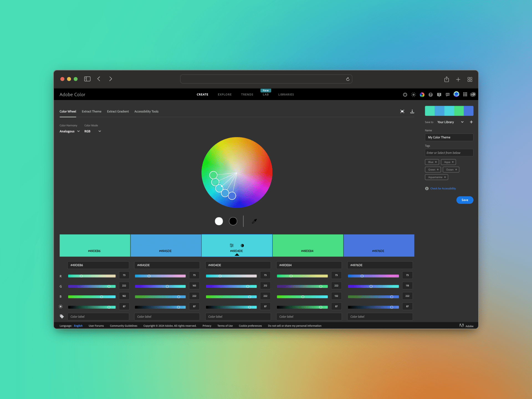Image resolution: width=532 pixels, height=399 pixels.
Task: Open the Accessibility Tools tab
Action: (146, 111)
